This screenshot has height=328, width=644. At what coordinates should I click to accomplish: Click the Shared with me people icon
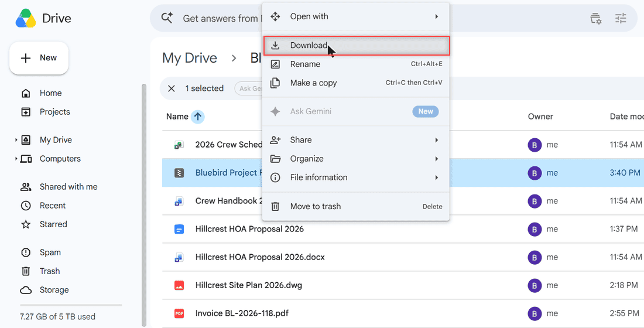click(26, 187)
